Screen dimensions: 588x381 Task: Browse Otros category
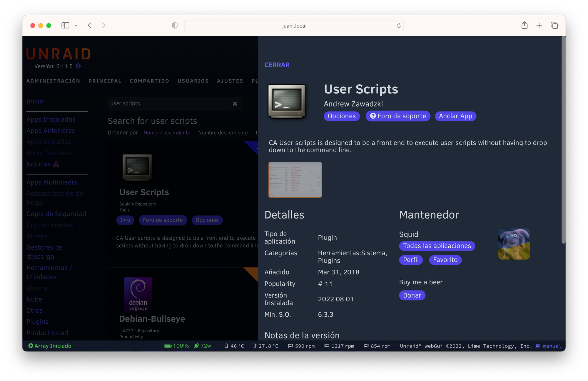click(34, 310)
